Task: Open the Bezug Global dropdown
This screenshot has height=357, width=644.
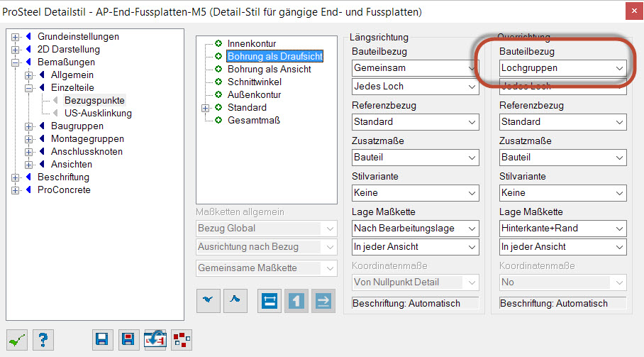Action: click(x=267, y=229)
